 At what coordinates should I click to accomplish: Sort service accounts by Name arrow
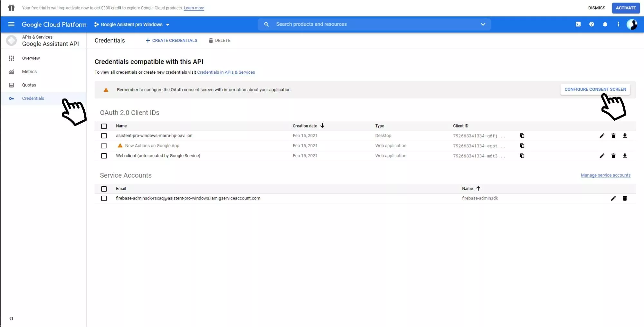pyautogui.click(x=478, y=189)
